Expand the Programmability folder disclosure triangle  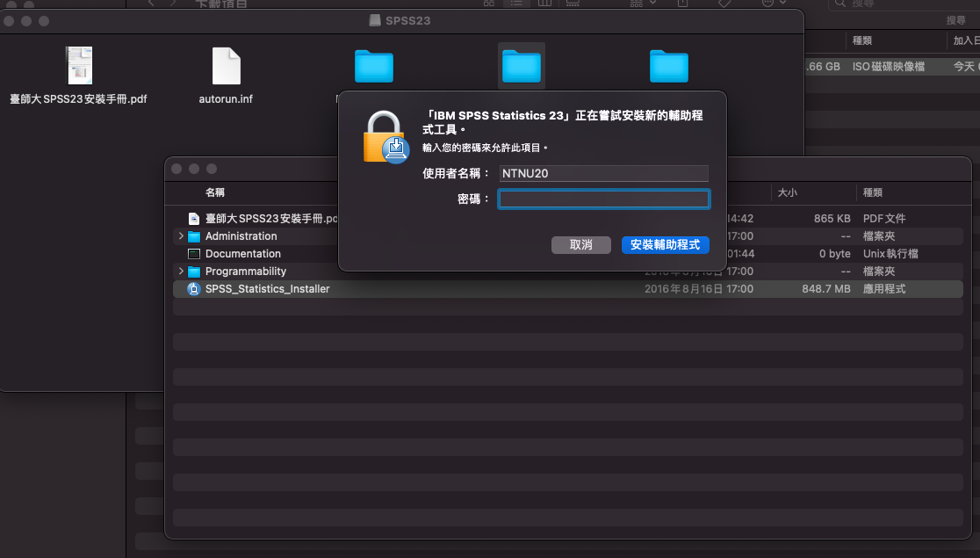[182, 271]
